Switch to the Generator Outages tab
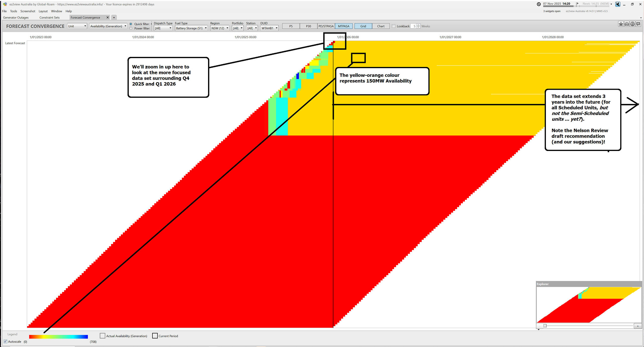Image resolution: width=644 pixels, height=347 pixels. point(16,17)
